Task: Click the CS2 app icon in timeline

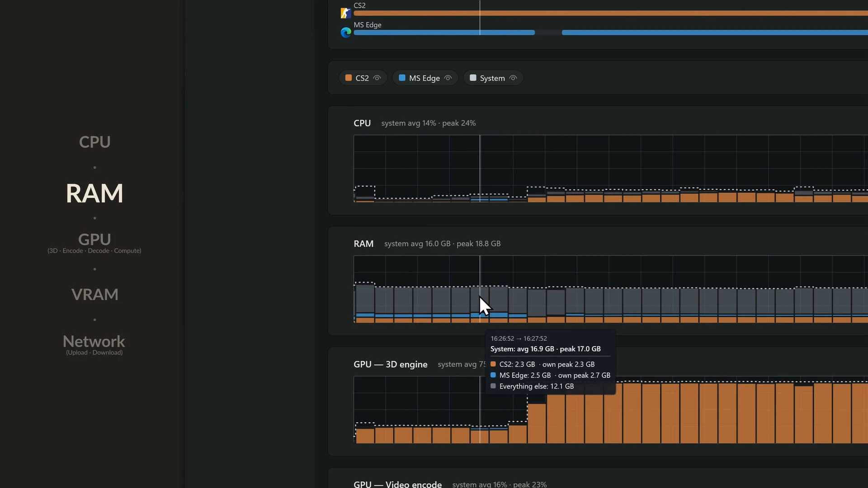Action: (x=346, y=13)
